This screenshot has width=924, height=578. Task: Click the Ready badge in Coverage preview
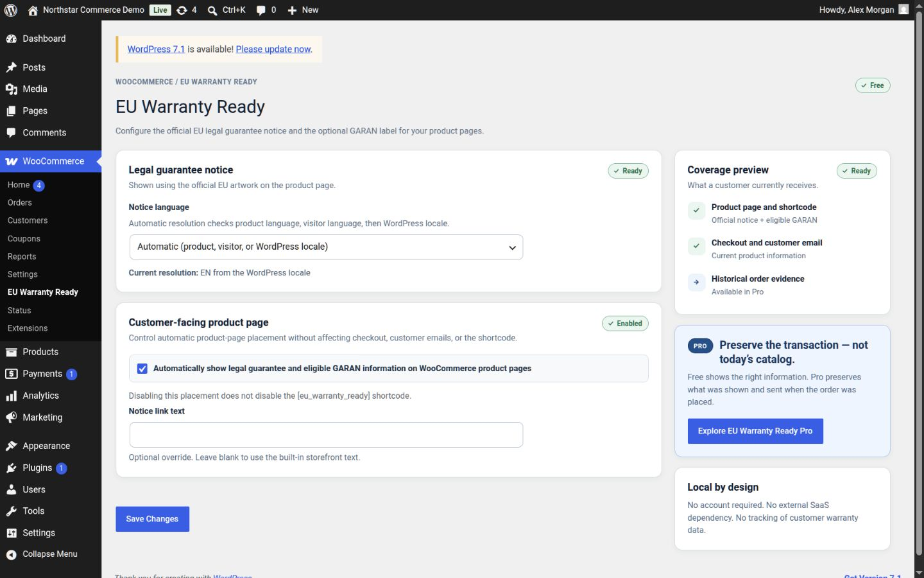[857, 171]
